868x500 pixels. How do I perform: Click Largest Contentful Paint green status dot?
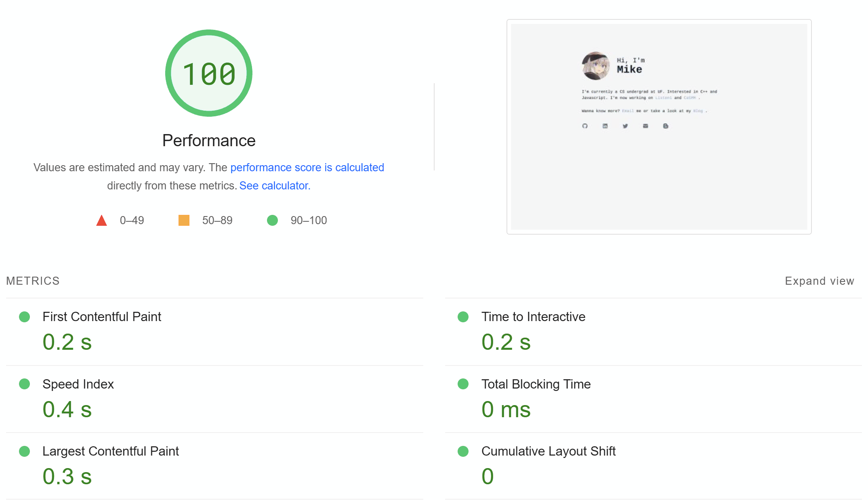coord(25,452)
